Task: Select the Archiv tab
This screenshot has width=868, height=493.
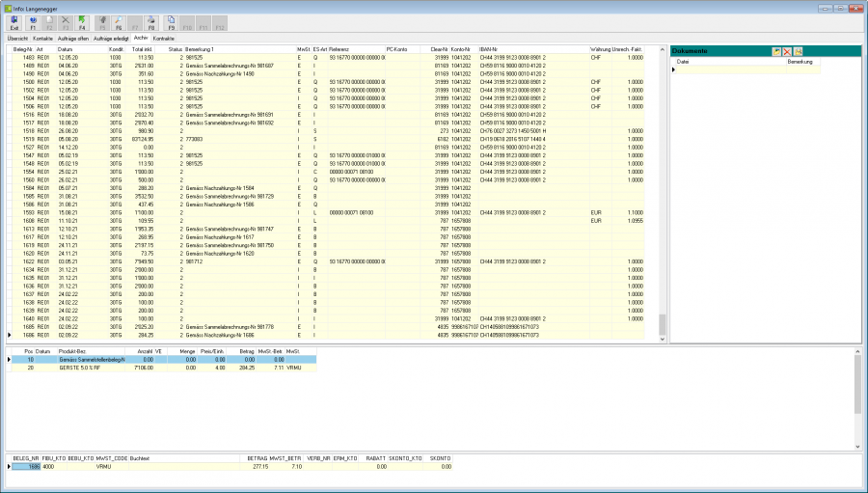Action: 141,38
